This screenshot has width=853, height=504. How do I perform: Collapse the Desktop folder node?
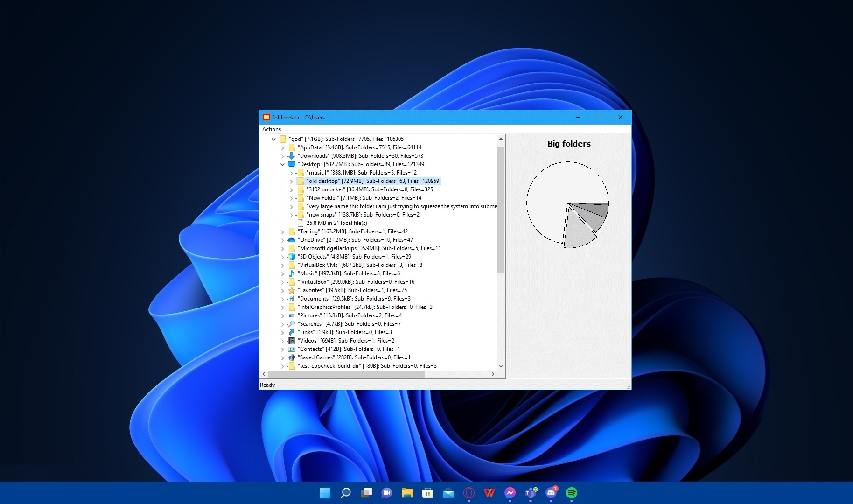(x=282, y=164)
